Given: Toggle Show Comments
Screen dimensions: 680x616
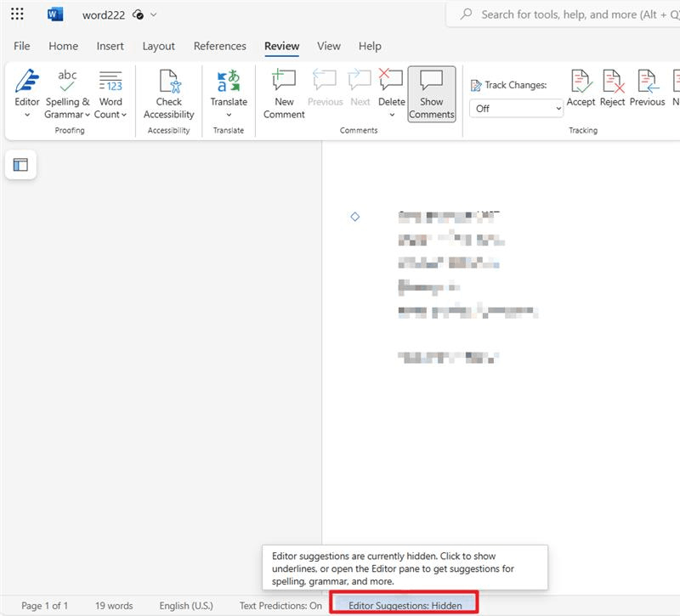Looking at the screenshot, I should coord(432,94).
